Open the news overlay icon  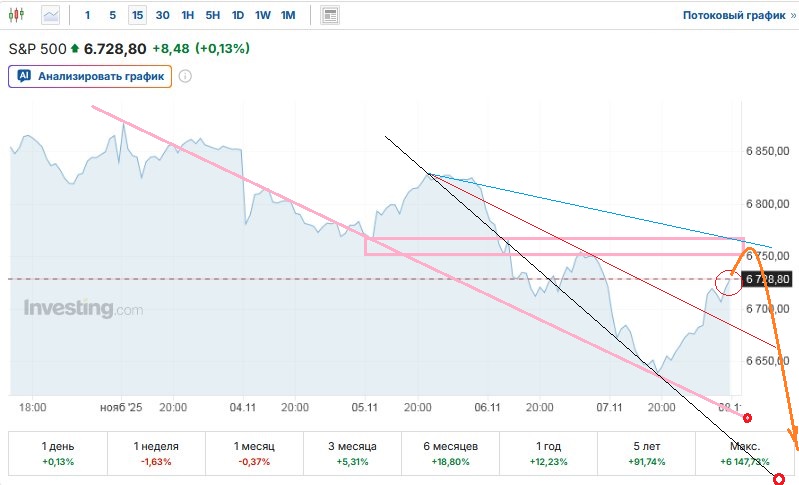click(x=330, y=15)
